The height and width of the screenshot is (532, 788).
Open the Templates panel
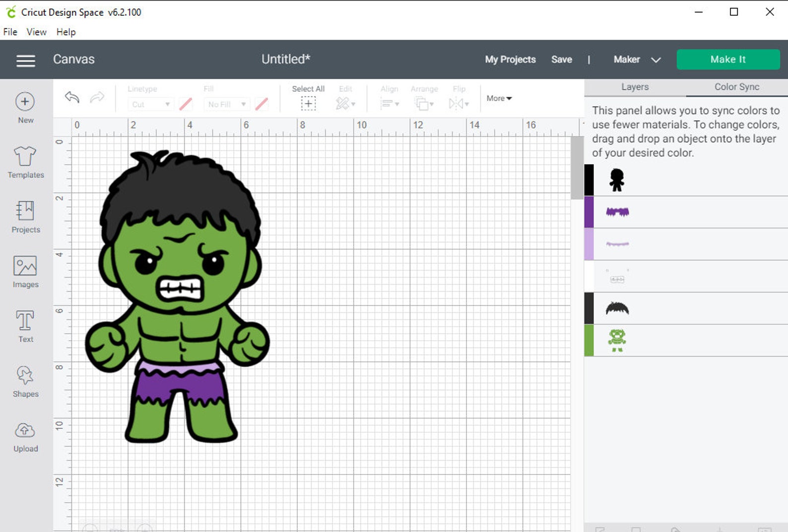pos(25,162)
